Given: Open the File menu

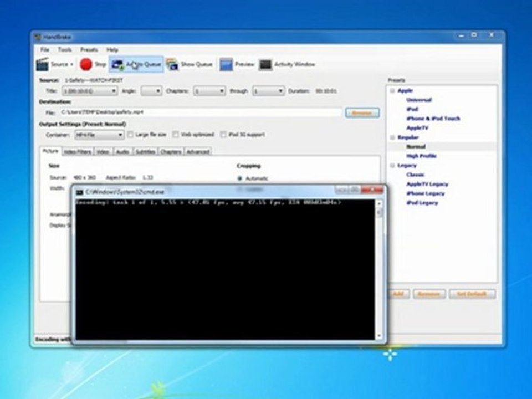Looking at the screenshot, I should tap(45, 49).
